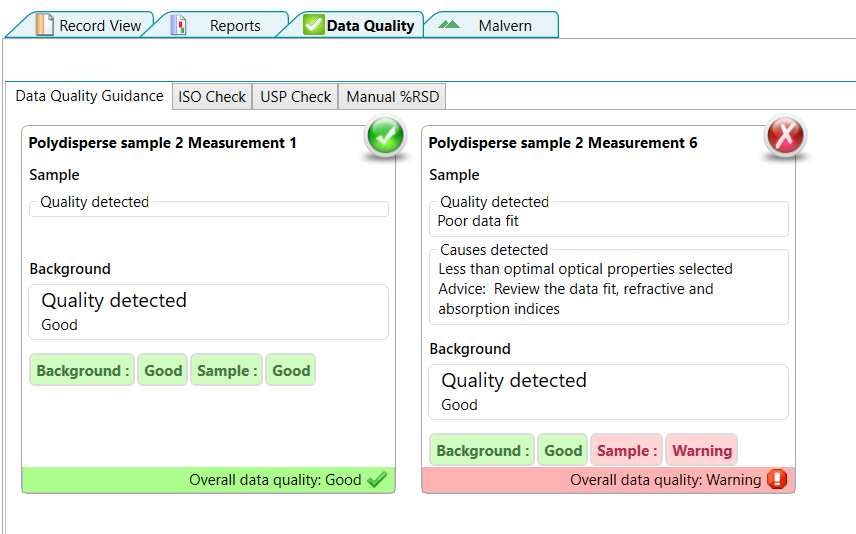Screen dimensions: 856x534
Task: Open the Manual %RSD sub-tab
Action: tap(393, 97)
